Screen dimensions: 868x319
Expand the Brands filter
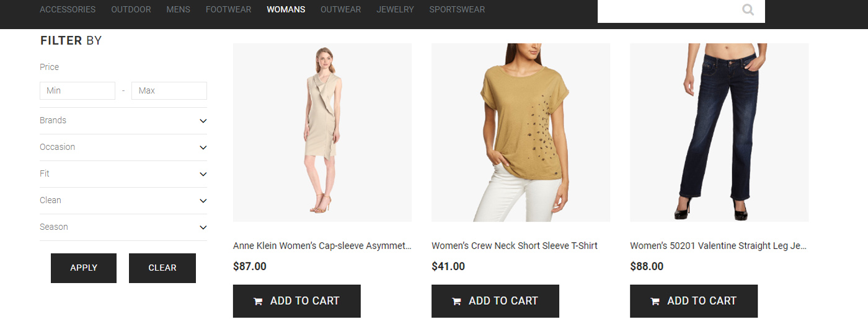tap(203, 121)
